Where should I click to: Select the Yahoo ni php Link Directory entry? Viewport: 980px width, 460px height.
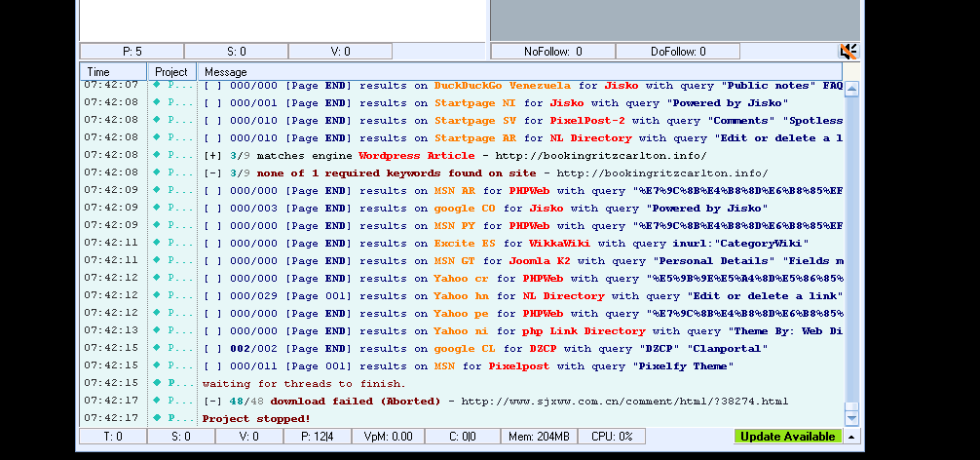[x=523, y=330]
